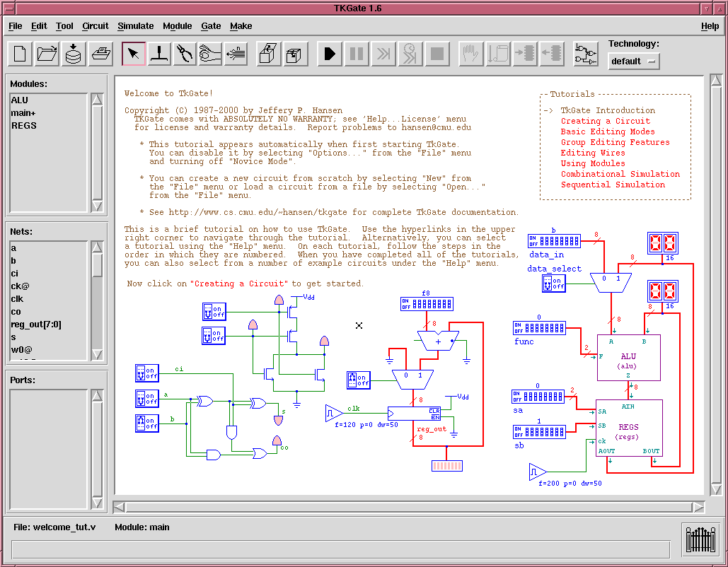Open the Sequential Simulation tutorial link

coord(613,185)
